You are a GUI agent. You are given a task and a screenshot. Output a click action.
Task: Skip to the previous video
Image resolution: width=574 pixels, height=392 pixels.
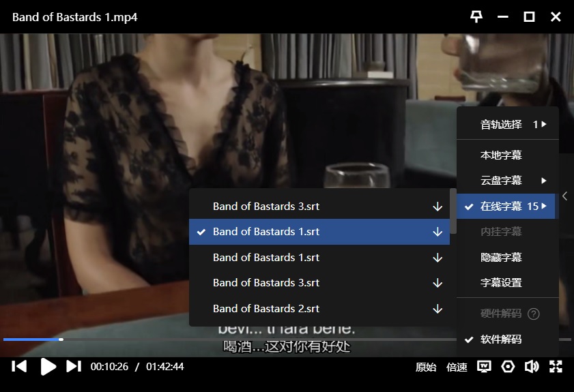tap(19, 367)
